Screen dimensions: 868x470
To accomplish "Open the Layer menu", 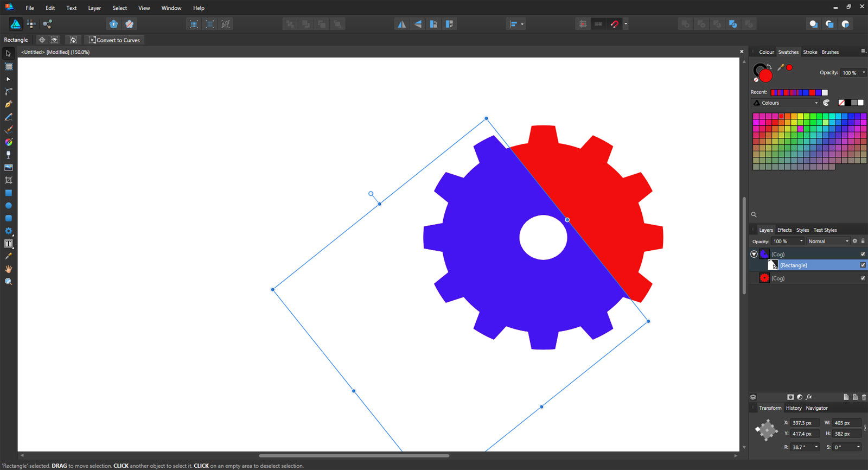I will coord(94,8).
